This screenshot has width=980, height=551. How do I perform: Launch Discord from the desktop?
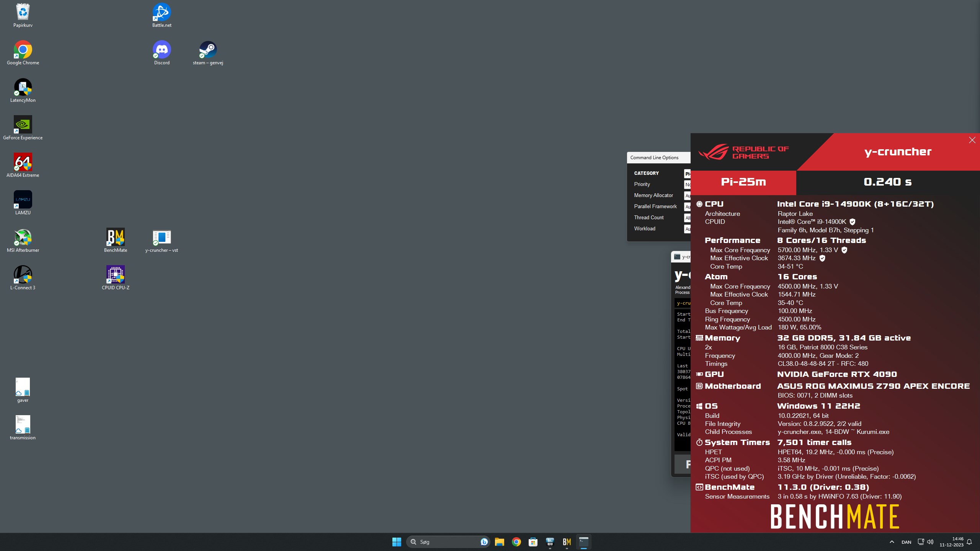162,53
